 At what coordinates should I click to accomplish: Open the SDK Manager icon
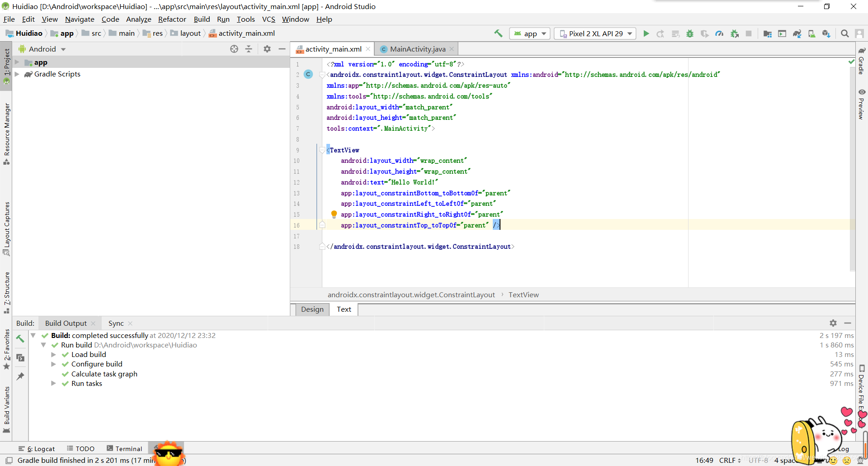click(x=826, y=33)
